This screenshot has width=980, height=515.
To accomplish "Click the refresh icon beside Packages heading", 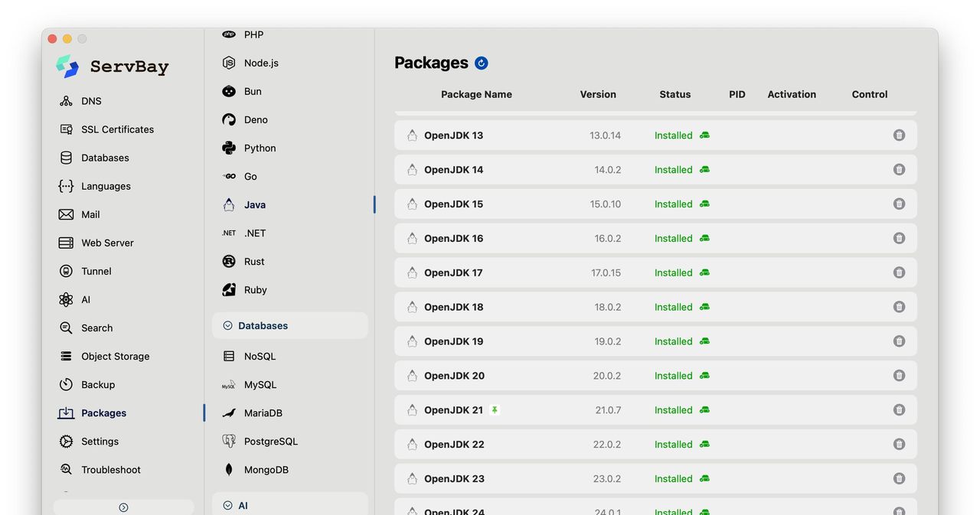I will pyautogui.click(x=481, y=64).
